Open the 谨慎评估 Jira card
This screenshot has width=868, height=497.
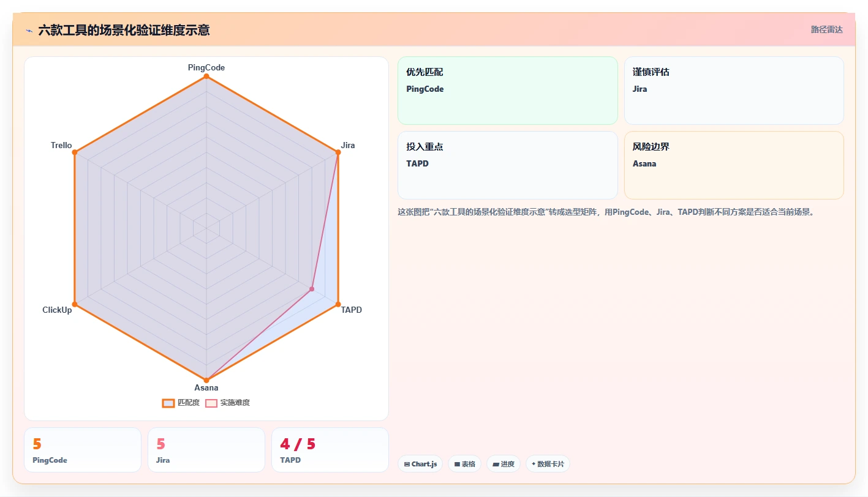734,91
